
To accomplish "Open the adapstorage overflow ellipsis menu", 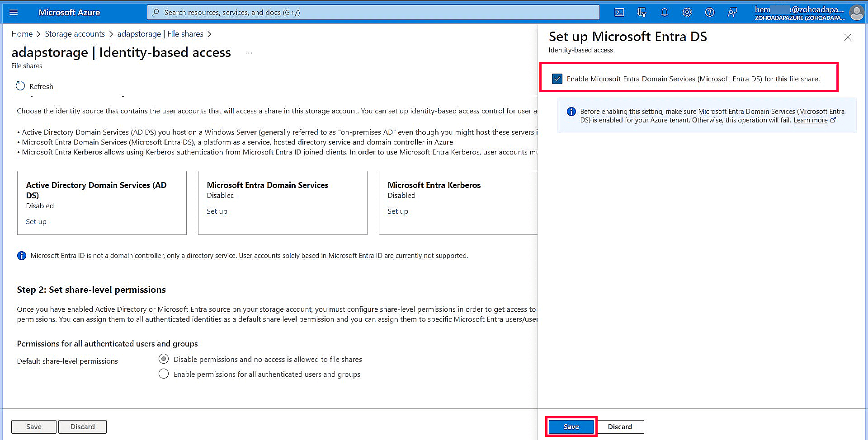I will (249, 53).
